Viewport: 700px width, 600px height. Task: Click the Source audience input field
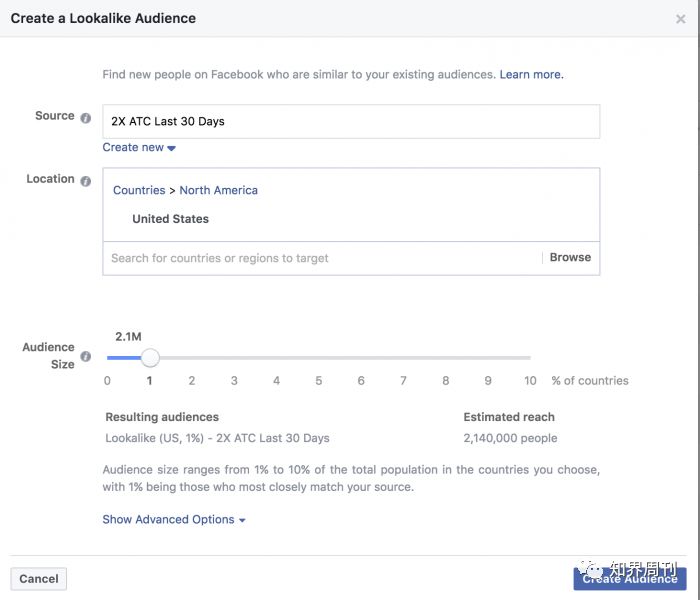pos(351,121)
